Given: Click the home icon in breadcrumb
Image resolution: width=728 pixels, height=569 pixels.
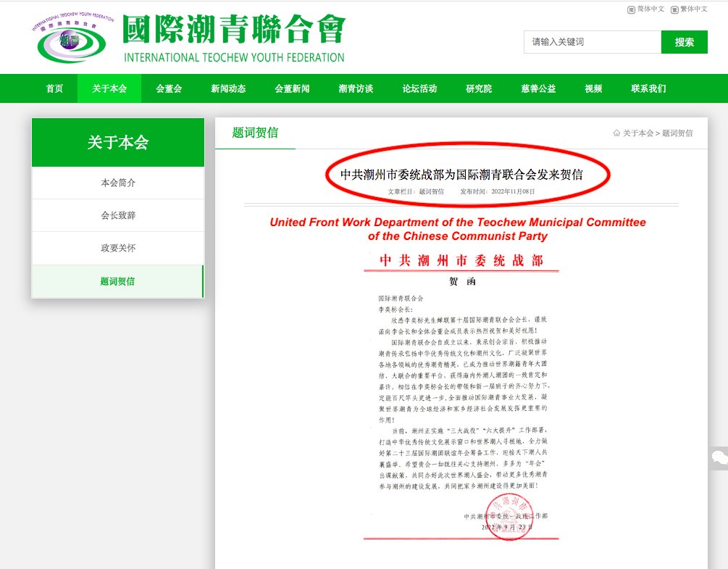Looking at the screenshot, I should (616, 133).
